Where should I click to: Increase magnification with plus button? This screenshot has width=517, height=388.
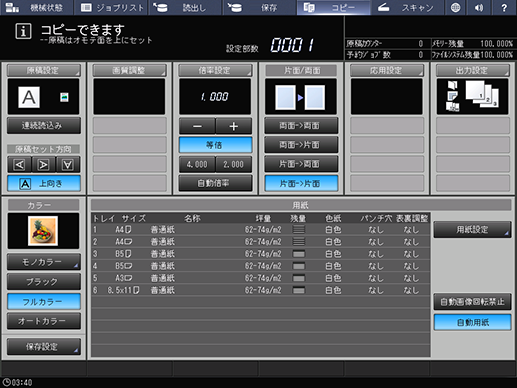pos(234,126)
